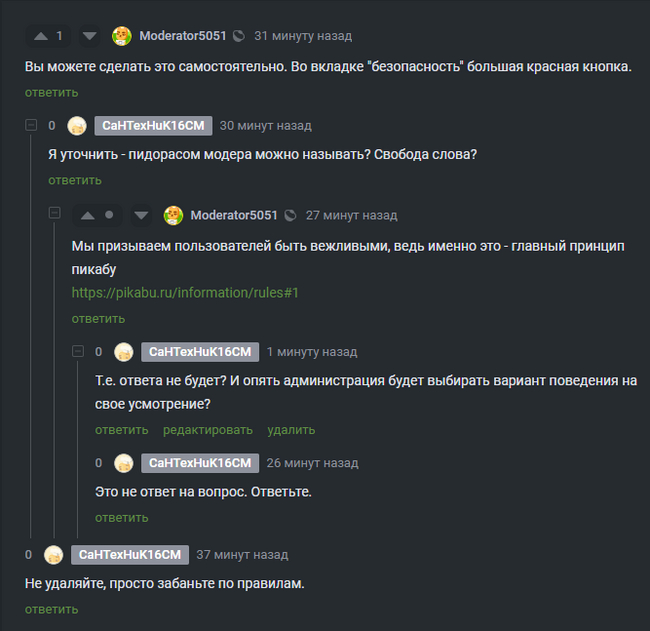Upvote the top Moderator5051 comment
The width and height of the screenshot is (650, 631).
41,36
